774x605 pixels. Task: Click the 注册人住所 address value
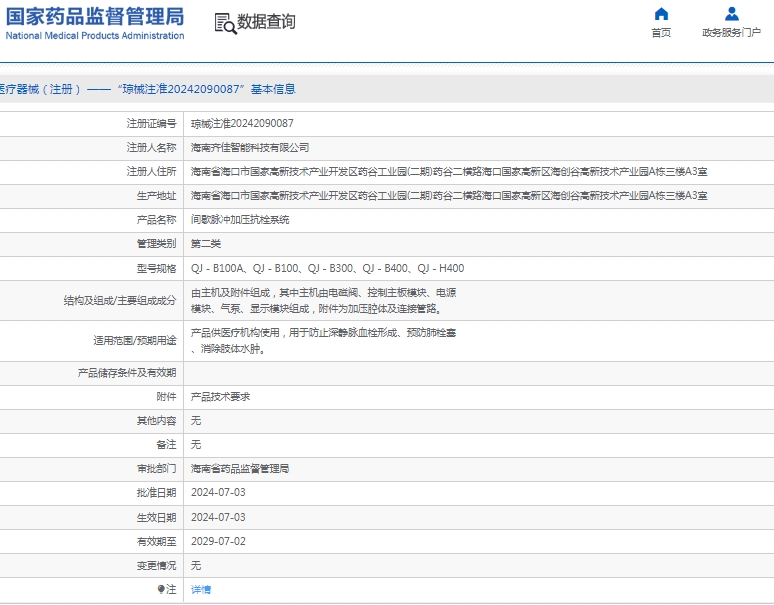449,172
